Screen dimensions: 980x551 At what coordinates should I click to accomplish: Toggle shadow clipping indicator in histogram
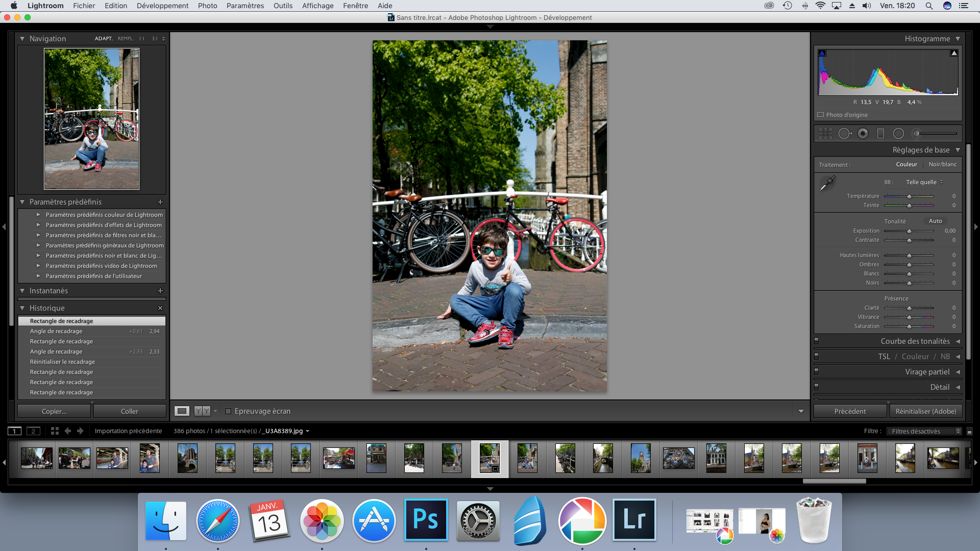coord(822,53)
